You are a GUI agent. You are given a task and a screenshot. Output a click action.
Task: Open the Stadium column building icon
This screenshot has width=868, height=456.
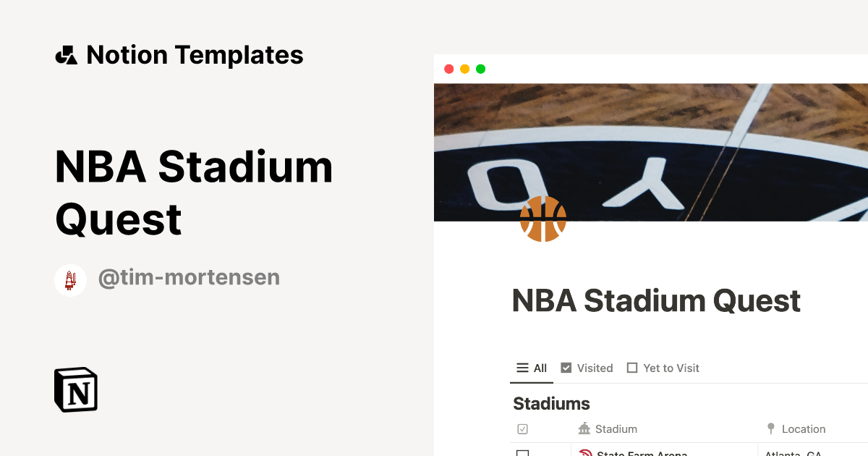pos(584,428)
